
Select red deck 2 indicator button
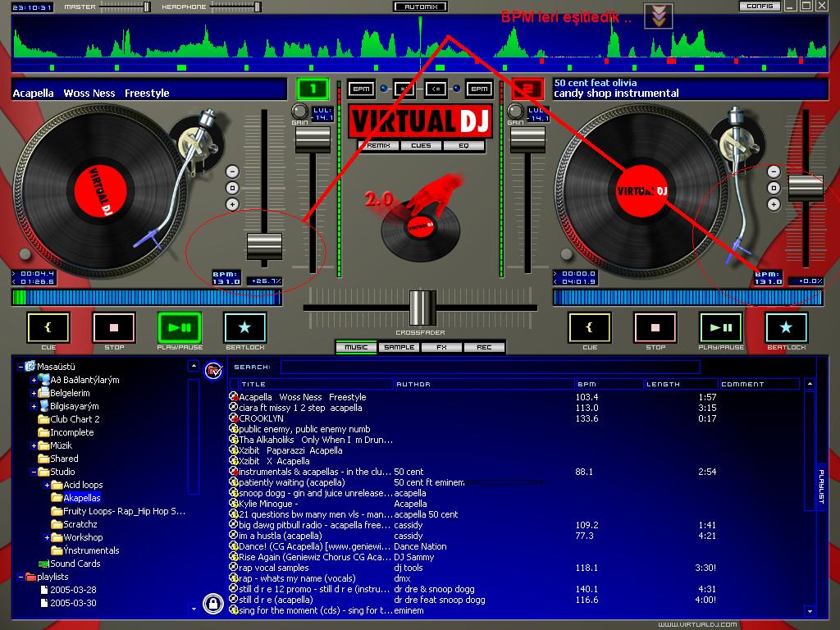pyautogui.click(x=527, y=89)
